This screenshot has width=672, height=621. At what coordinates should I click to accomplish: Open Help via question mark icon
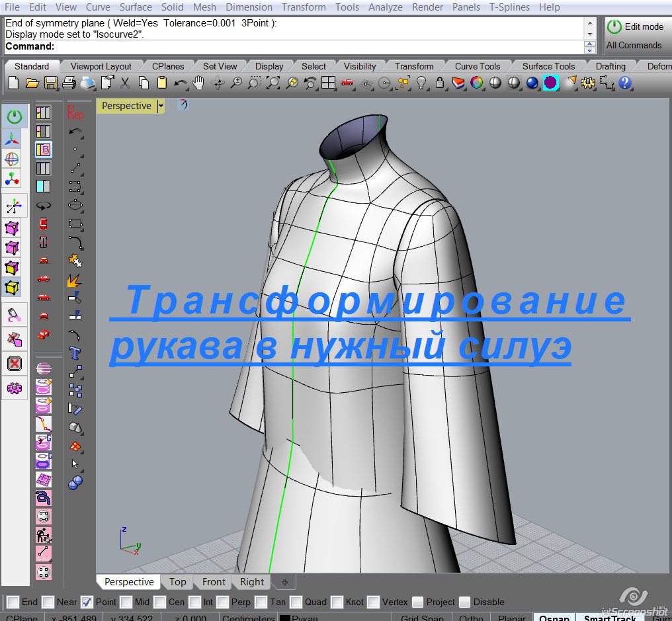coord(625,83)
